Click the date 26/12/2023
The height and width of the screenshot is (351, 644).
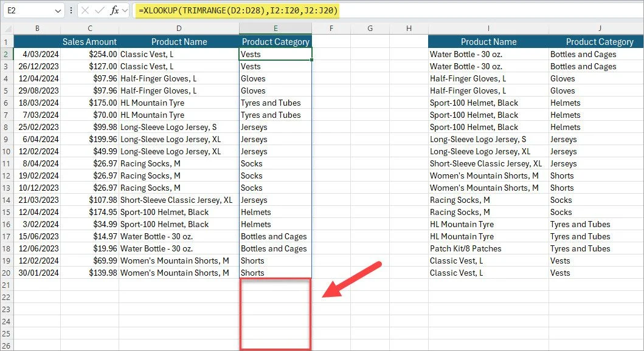[37, 66]
